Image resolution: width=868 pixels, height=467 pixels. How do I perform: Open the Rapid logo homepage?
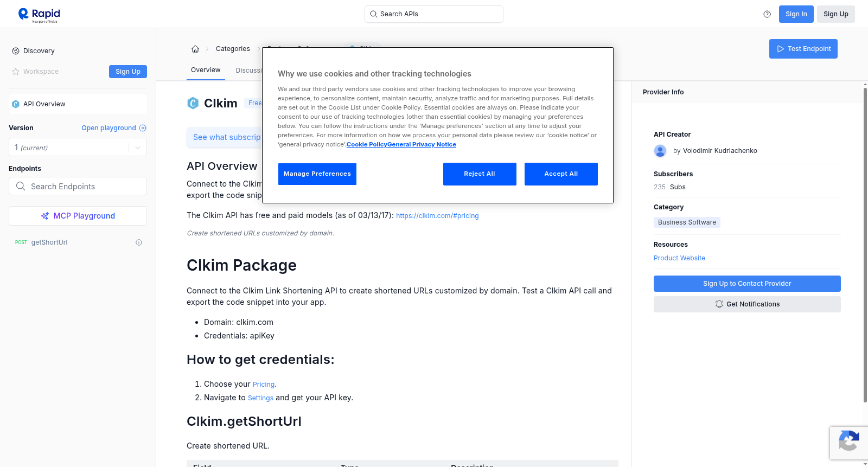click(39, 15)
